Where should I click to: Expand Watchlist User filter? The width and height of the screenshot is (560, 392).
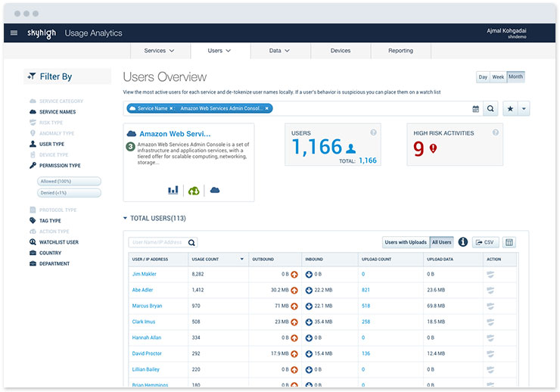tap(54, 242)
